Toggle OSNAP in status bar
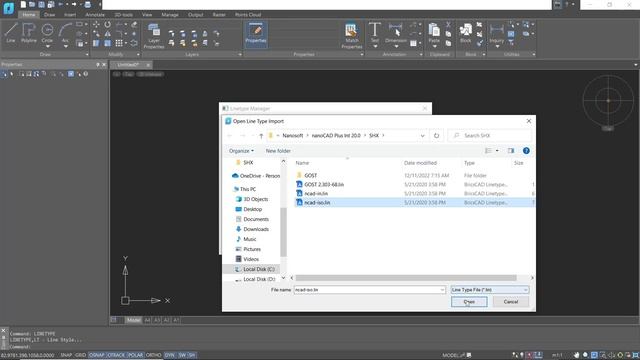The image size is (640, 360). click(x=97, y=355)
